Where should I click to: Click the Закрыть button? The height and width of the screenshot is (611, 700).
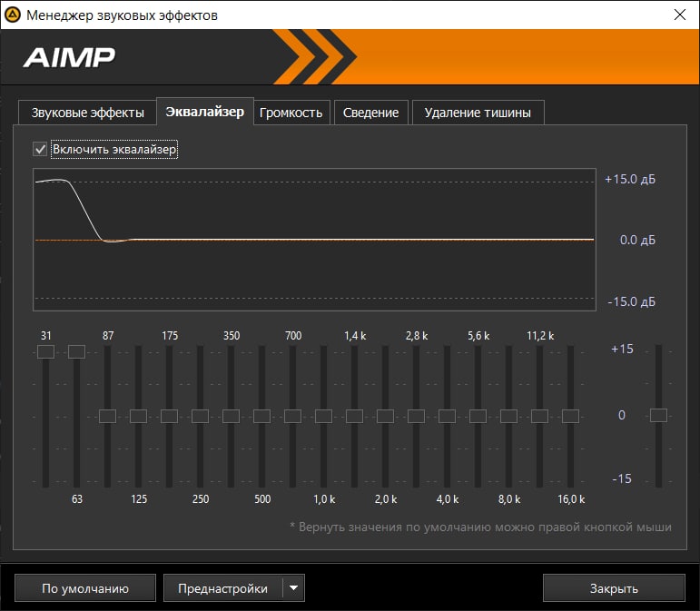pos(614,588)
